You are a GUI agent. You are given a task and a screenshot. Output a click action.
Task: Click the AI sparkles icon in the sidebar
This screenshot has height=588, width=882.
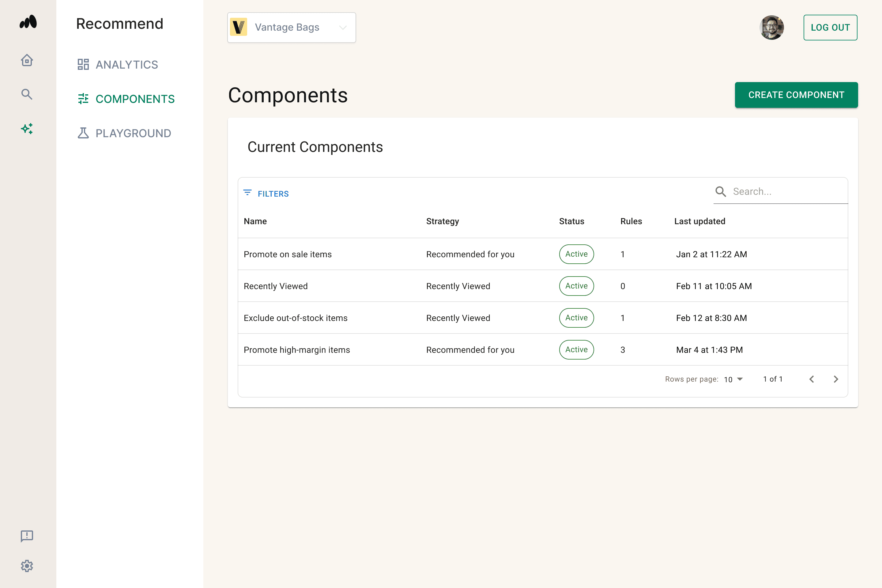tap(27, 129)
